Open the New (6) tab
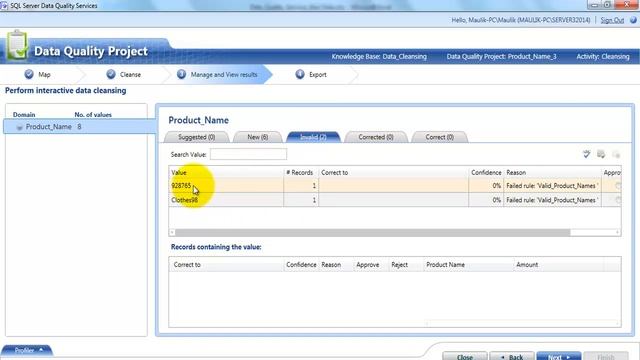 258,137
